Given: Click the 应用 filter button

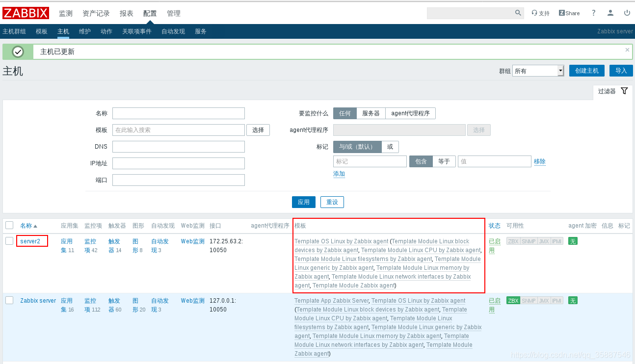Looking at the screenshot, I should click(x=304, y=202).
